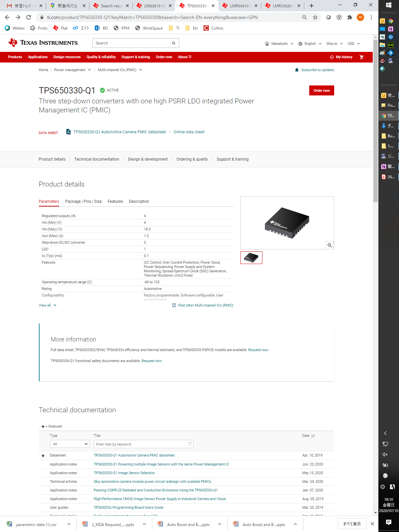Open the Products menu
Image resolution: width=399 pixels, height=532 pixels.
[x=15, y=57]
